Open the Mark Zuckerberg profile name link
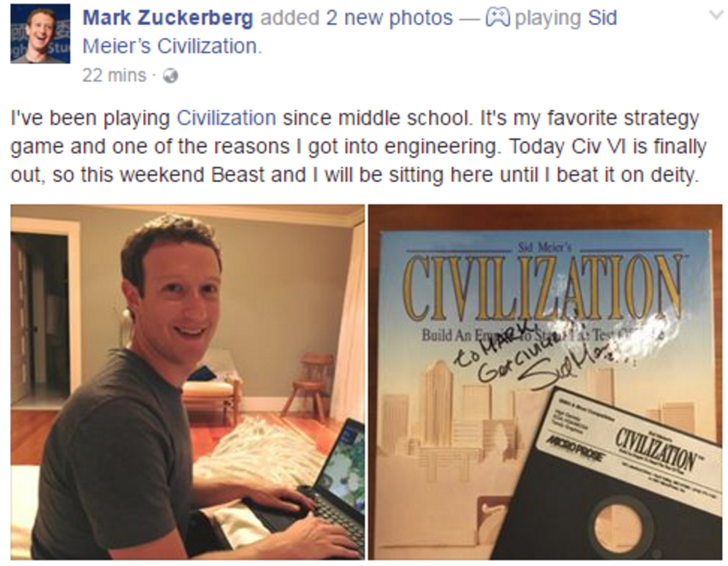Screen dimensions: 728x566 (x=168, y=18)
